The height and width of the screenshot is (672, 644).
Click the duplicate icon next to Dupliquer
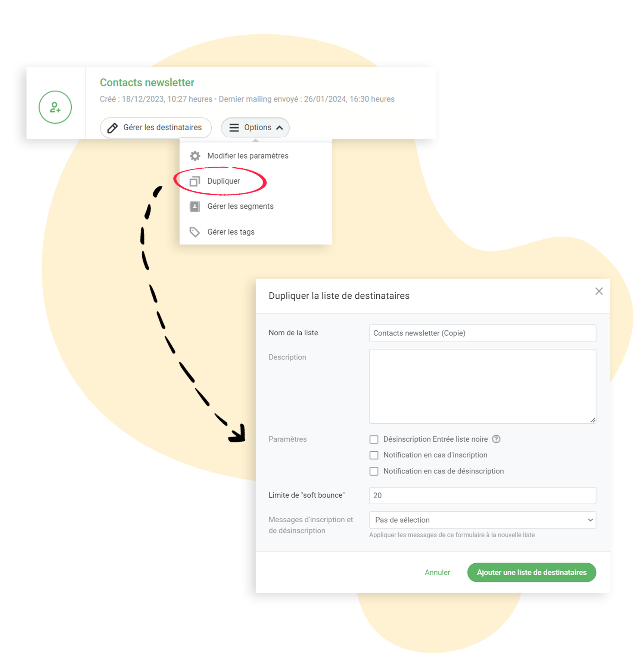[x=195, y=181]
